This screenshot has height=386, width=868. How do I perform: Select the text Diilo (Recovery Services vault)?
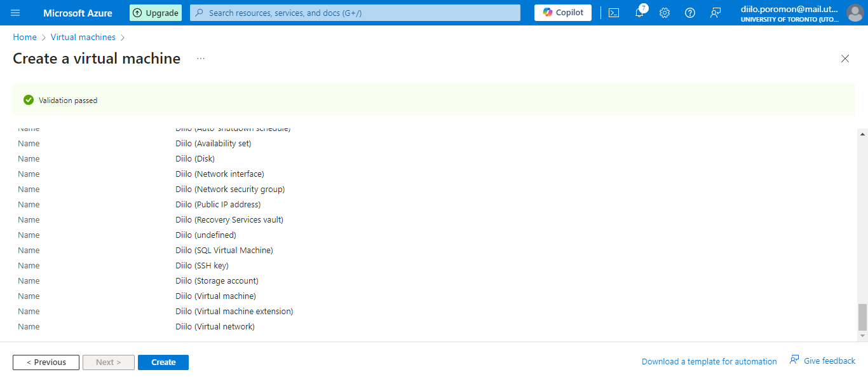pos(229,220)
